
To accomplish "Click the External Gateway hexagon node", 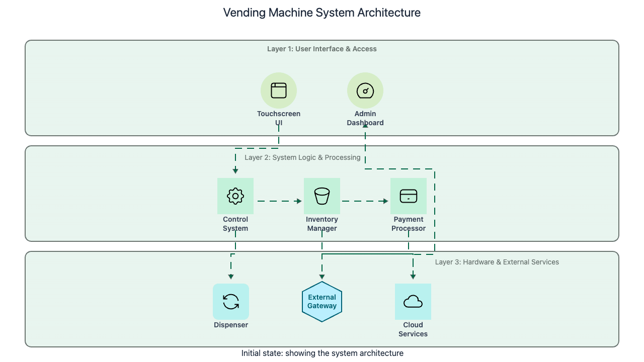I will coord(322,302).
